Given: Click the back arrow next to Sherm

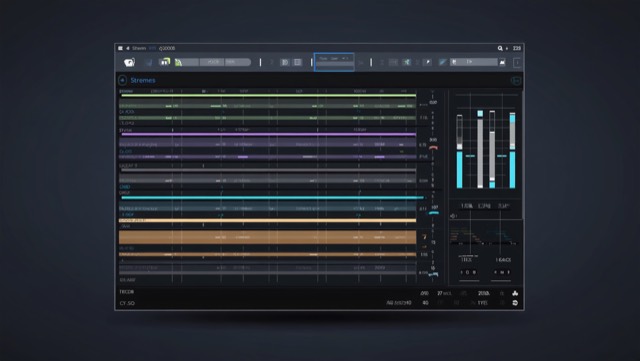Looking at the screenshot, I should click(128, 48).
